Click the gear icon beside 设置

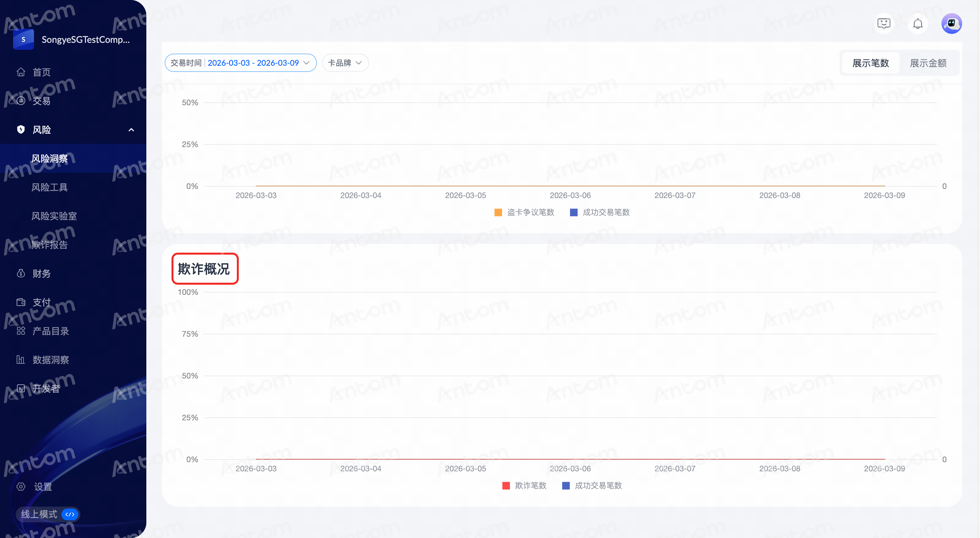coord(21,487)
